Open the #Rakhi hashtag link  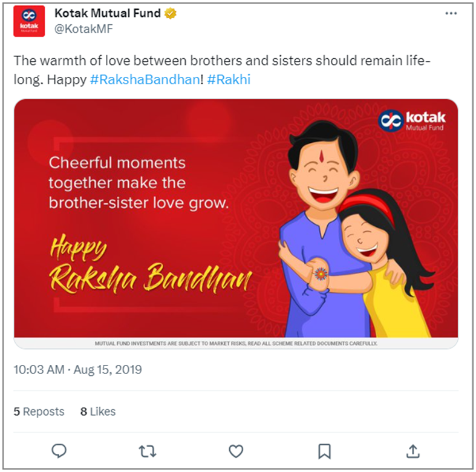229,79
